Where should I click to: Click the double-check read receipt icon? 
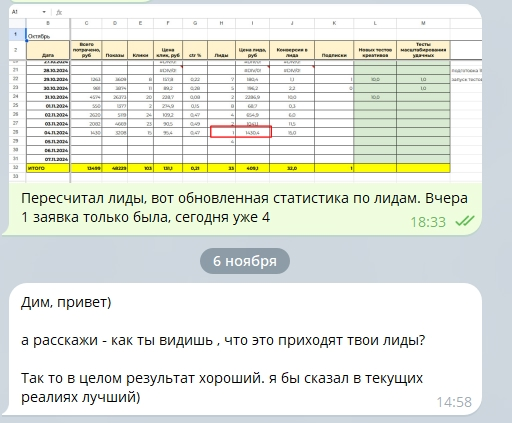tap(464, 221)
